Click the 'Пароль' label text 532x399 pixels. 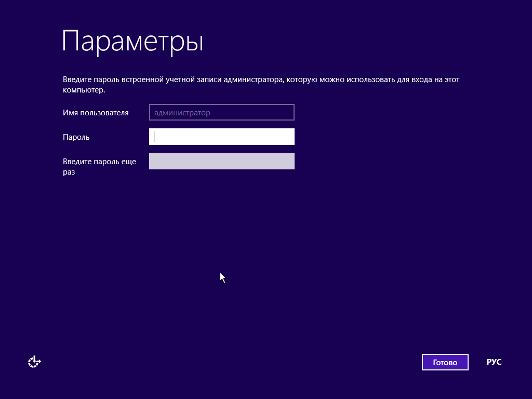76,137
